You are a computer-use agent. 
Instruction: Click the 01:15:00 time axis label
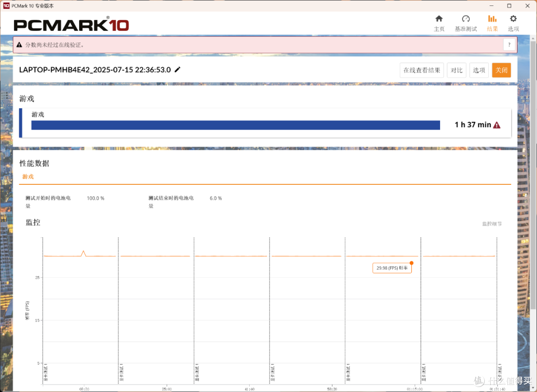415,389
